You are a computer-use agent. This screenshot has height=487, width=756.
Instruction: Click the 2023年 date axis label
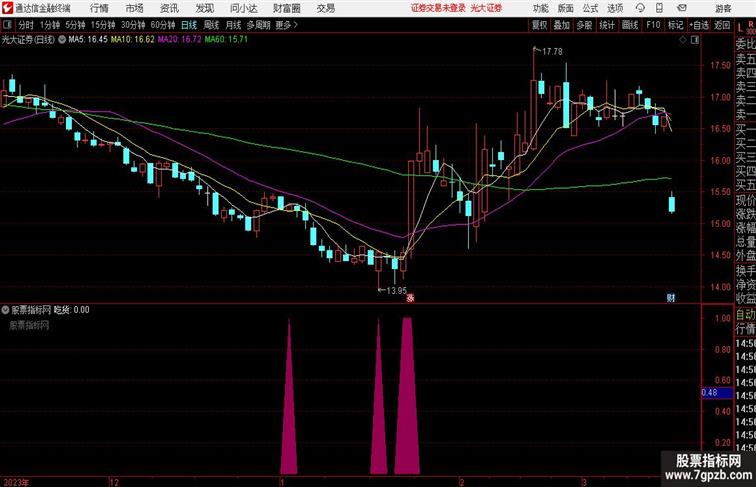(x=16, y=482)
